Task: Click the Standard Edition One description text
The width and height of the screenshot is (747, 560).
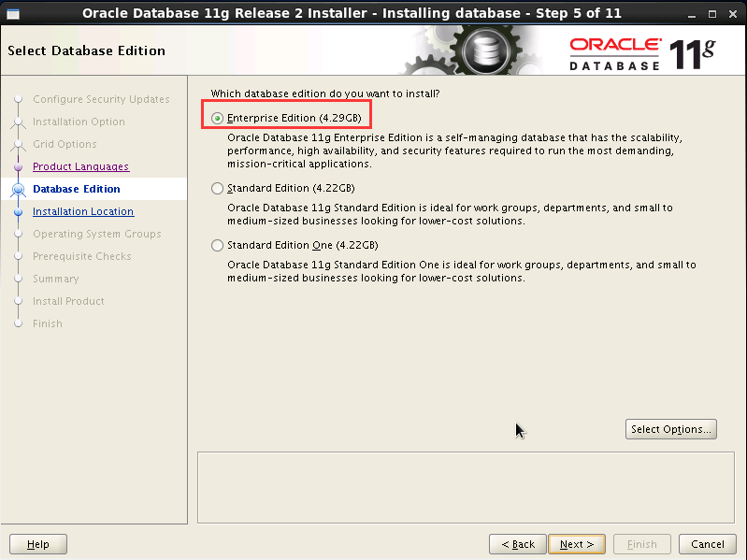Action: (462, 271)
